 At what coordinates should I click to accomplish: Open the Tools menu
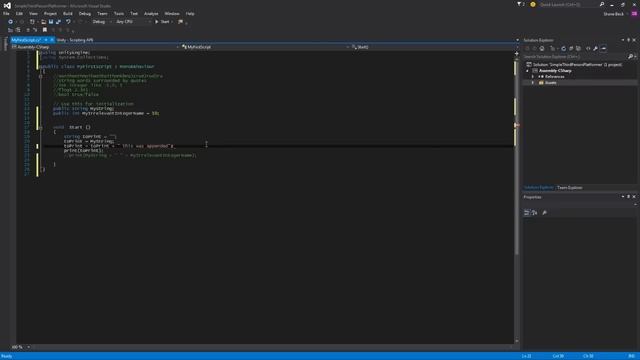(119, 13)
